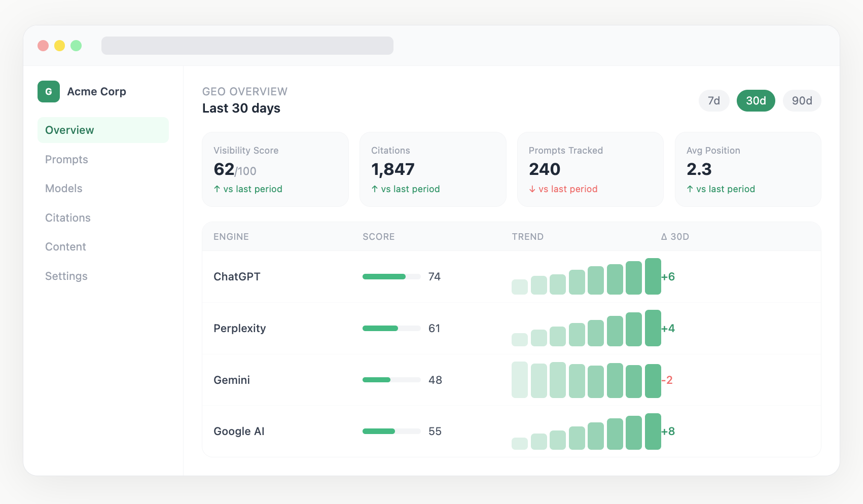Click the -2 delta value for Gemini
863x504 pixels.
point(667,380)
